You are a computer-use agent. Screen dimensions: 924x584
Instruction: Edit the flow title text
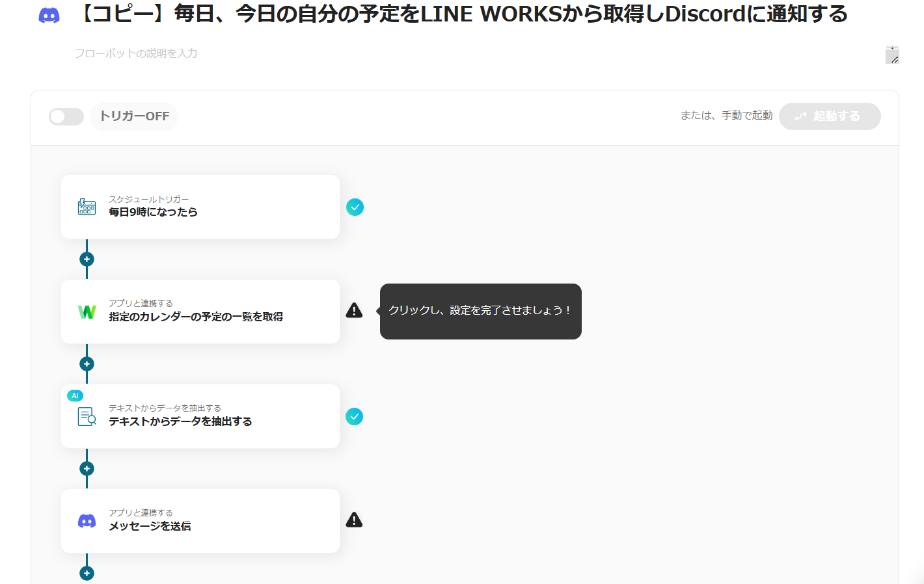462,14
